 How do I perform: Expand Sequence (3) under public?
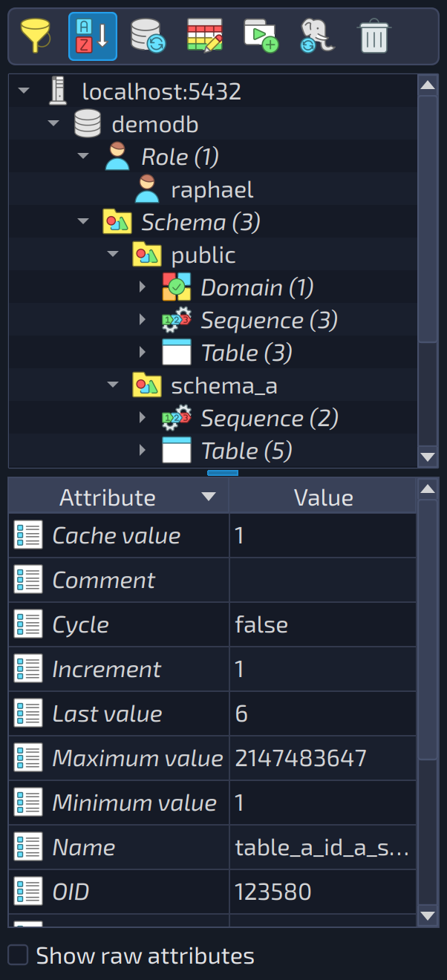(x=143, y=320)
